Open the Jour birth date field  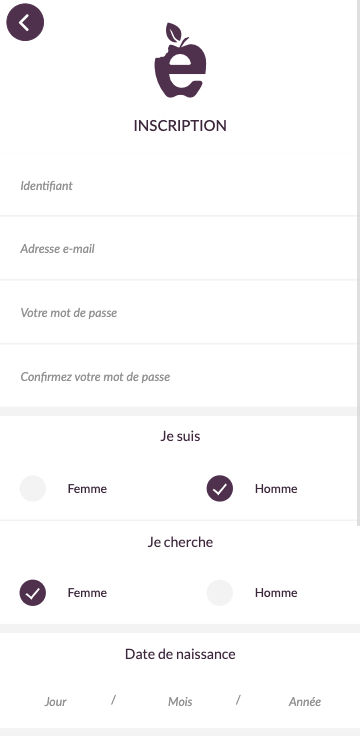coord(55,702)
